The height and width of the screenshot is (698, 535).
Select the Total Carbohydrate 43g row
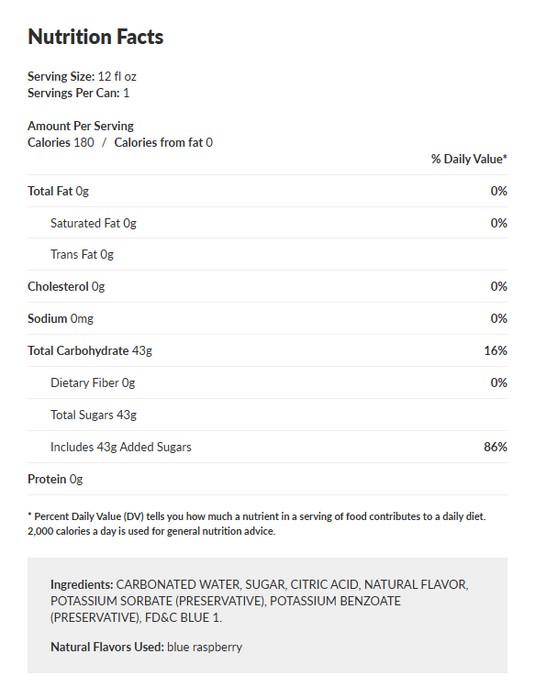[x=268, y=351]
